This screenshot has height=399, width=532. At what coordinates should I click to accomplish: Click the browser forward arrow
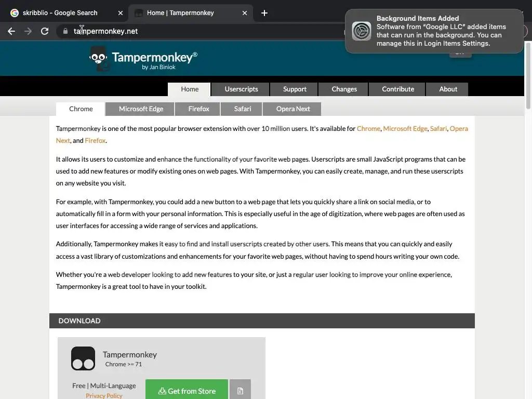[28, 31]
